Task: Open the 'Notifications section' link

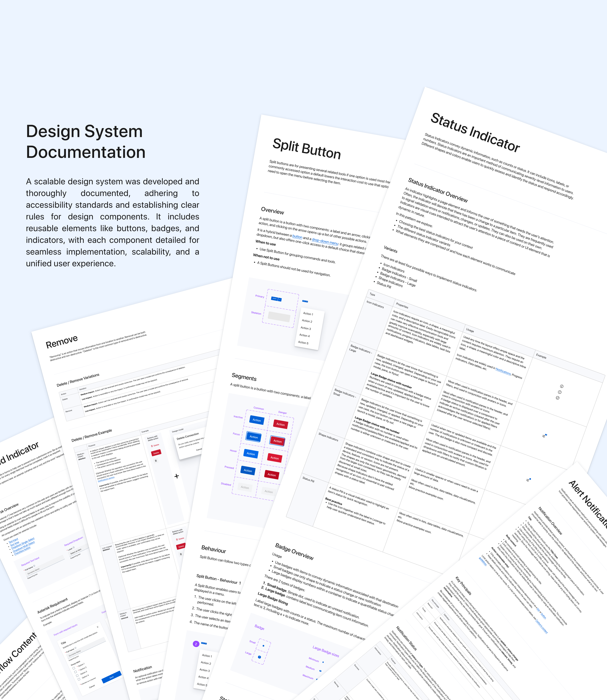Action: pos(106,479)
